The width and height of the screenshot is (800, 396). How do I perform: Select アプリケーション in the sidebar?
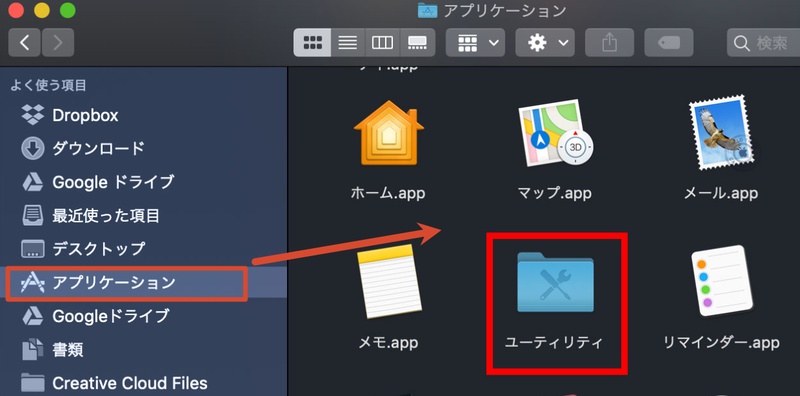click(x=144, y=283)
